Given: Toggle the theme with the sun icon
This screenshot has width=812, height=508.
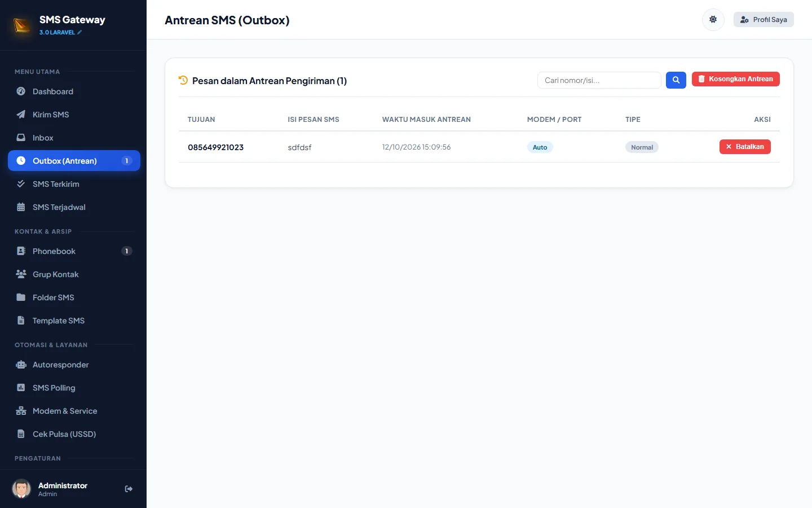Looking at the screenshot, I should tap(713, 20).
